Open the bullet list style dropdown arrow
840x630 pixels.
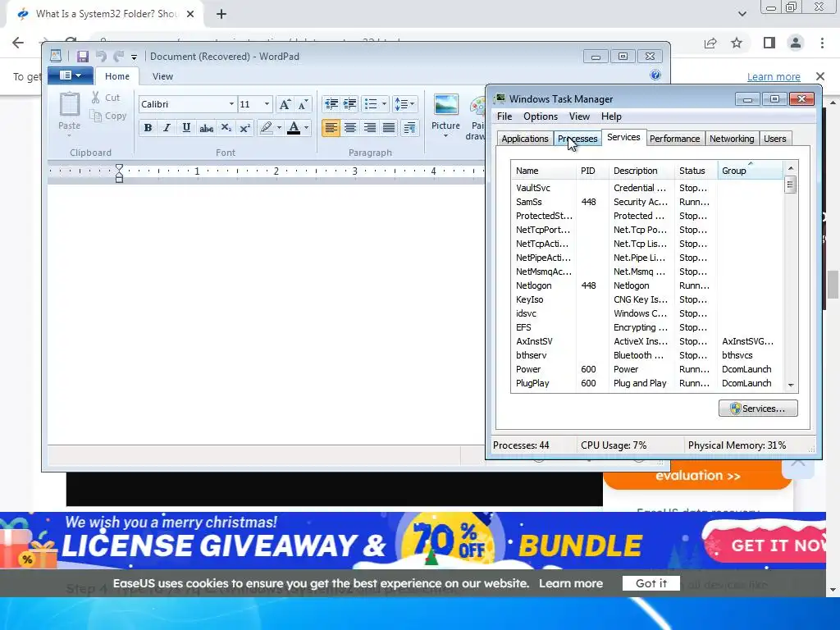tap(384, 104)
